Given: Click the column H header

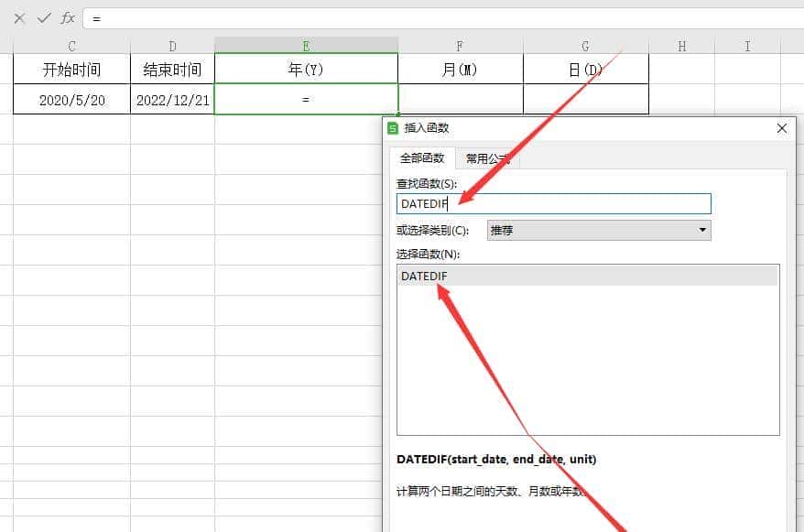Looking at the screenshot, I should point(682,46).
